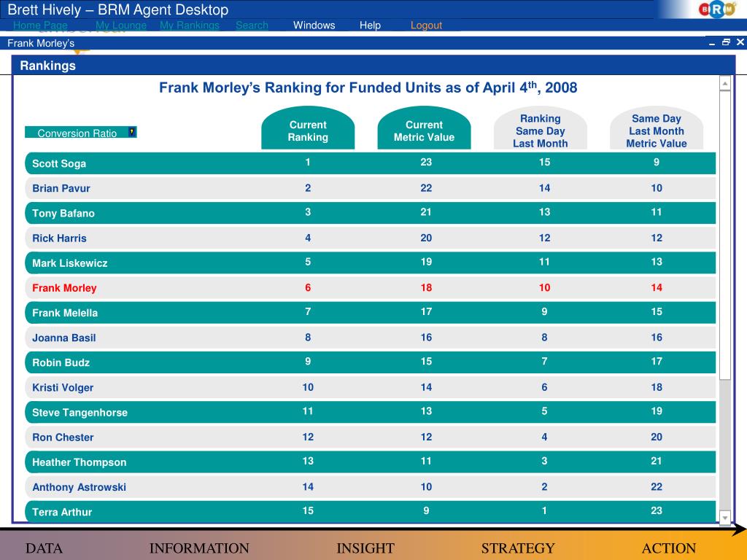This screenshot has width=747, height=560.
Task: Click the scrollbar up arrow
Action: tap(725, 83)
